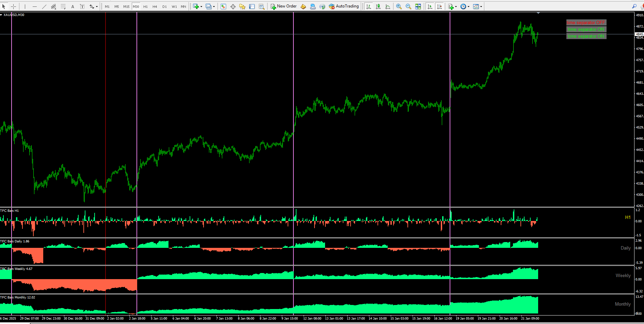Switch to line chart display
644x324 pixels.
[x=388, y=6]
